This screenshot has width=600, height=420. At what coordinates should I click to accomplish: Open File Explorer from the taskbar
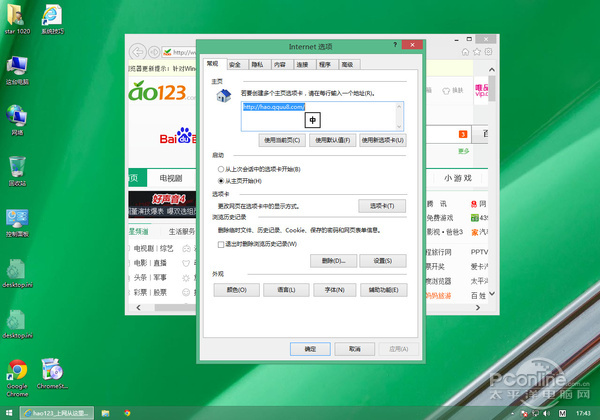[x=105, y=413]
